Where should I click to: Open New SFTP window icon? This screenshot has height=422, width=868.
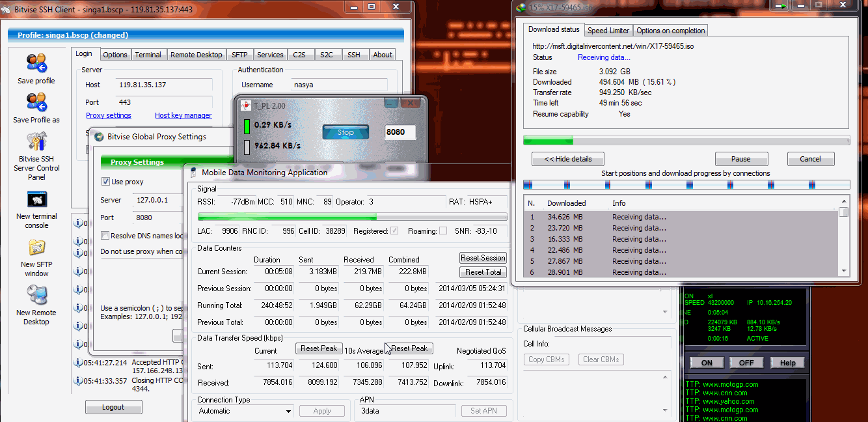click(x=36, y=247)
